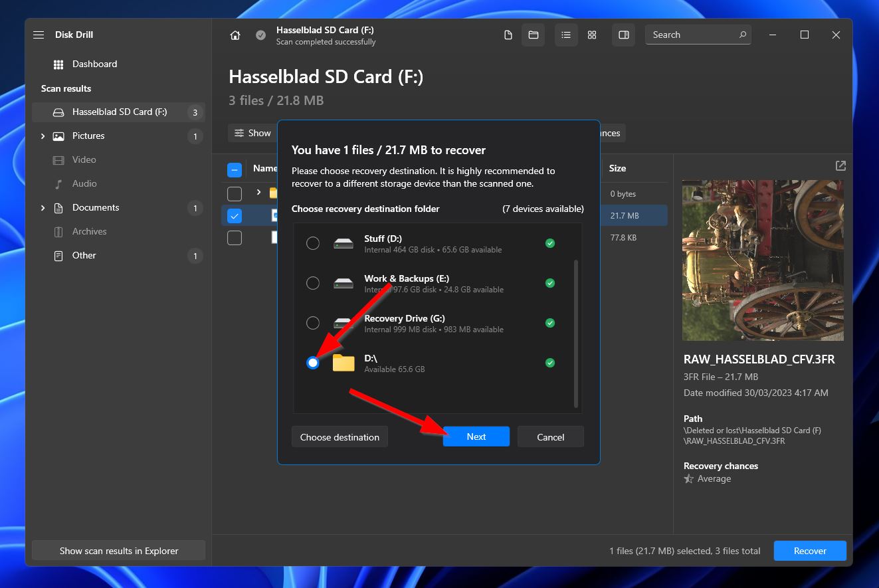Screen dimensions: 879x588
Task: Click the Show filter button
Action: click(x=252, y=133)
